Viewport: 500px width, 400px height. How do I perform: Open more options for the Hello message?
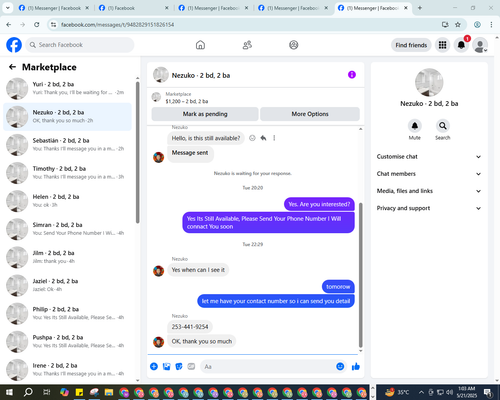click(x=274, y=138)
